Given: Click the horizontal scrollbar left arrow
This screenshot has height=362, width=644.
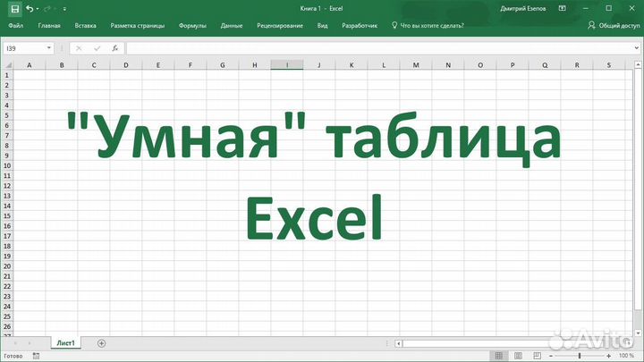Looking at the screenshot, I should tap(398, 343).
